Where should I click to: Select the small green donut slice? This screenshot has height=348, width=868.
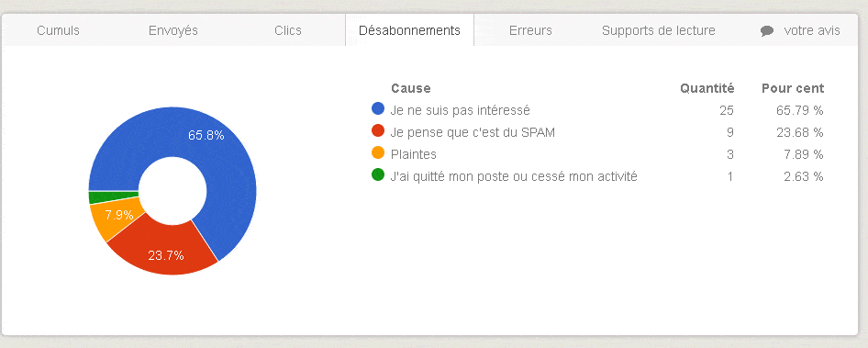(114, 197)
